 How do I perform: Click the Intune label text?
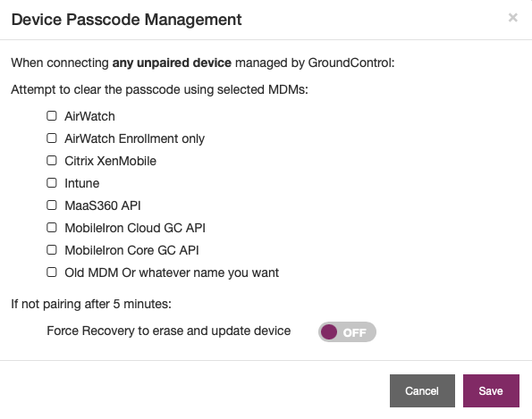(81, 183)
